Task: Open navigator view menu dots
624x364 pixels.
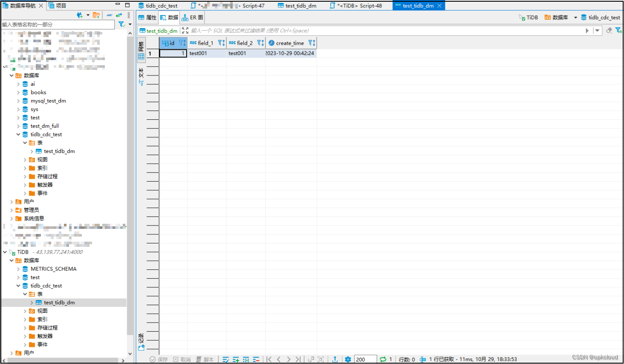Action: click(129, 15)
